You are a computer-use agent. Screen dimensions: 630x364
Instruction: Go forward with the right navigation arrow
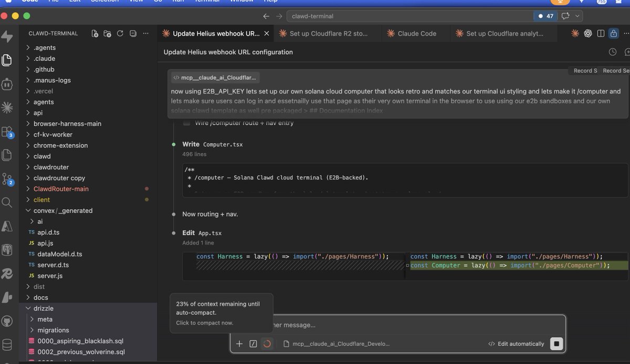pyautogui.click(x=279, y=16)
